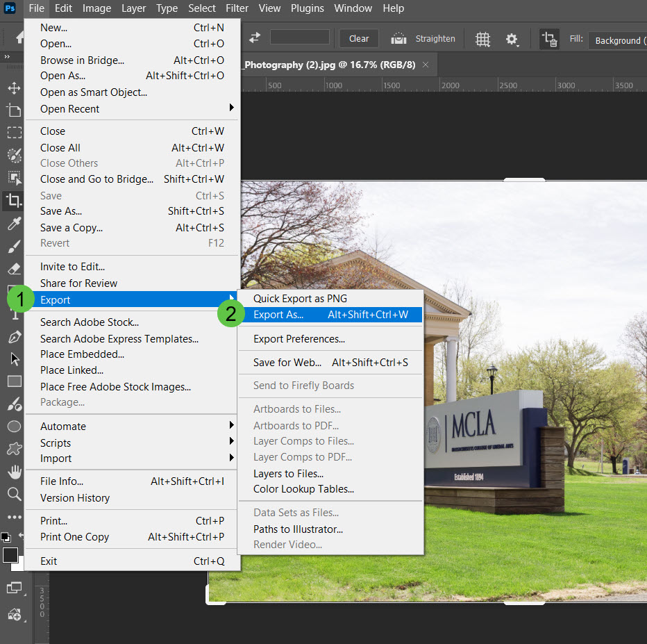Select the Move tool
The image size is (647, 644).
click(14, 88)
